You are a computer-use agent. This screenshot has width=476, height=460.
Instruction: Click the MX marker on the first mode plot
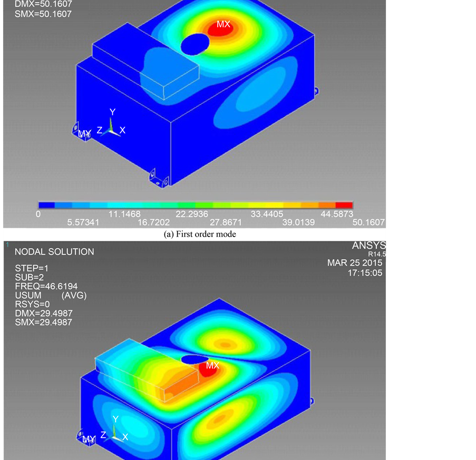coord(223,24)
